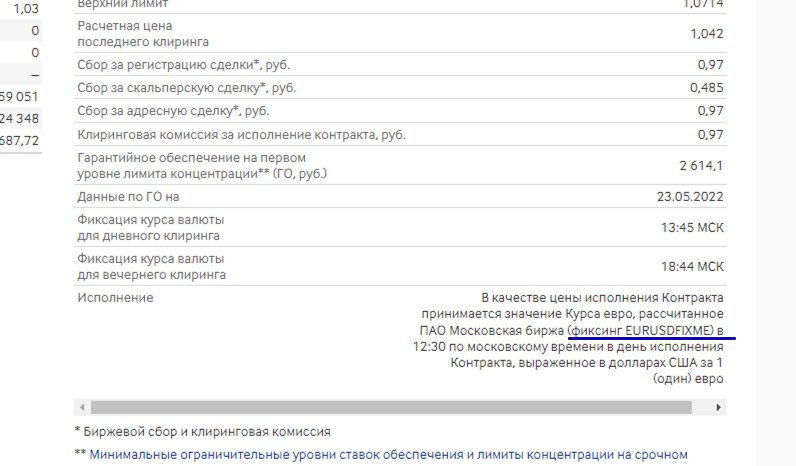Click the Исполнение row label
Screen dimensions: 796x466
115,298
